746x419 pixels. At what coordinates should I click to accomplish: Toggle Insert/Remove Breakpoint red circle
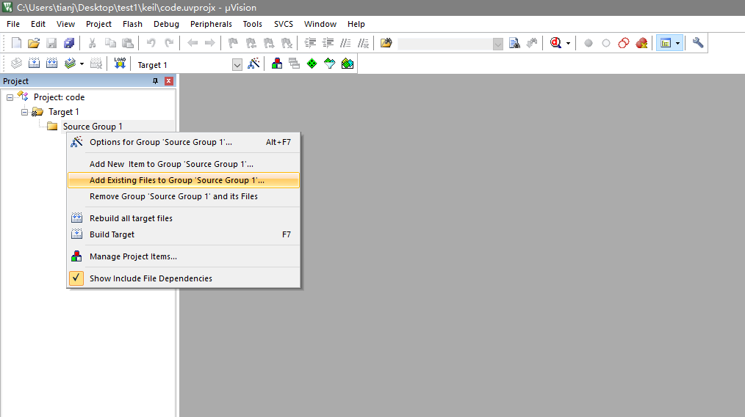pos(588,43)
